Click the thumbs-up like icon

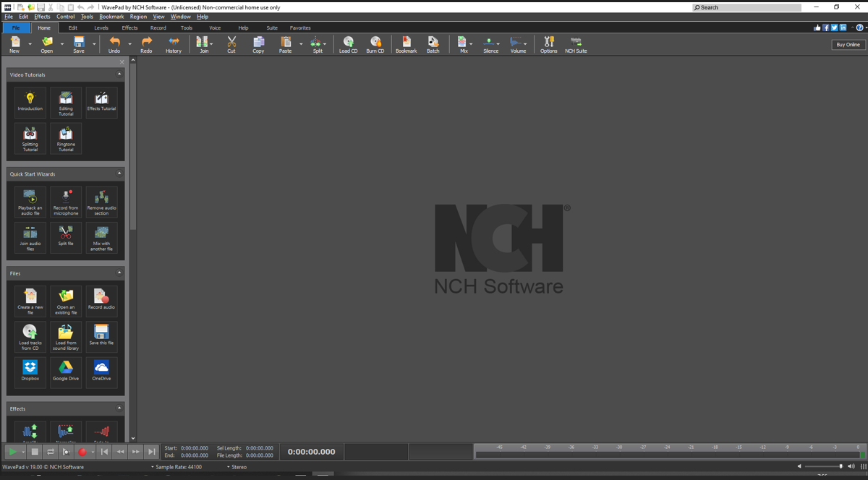point(817,27)
